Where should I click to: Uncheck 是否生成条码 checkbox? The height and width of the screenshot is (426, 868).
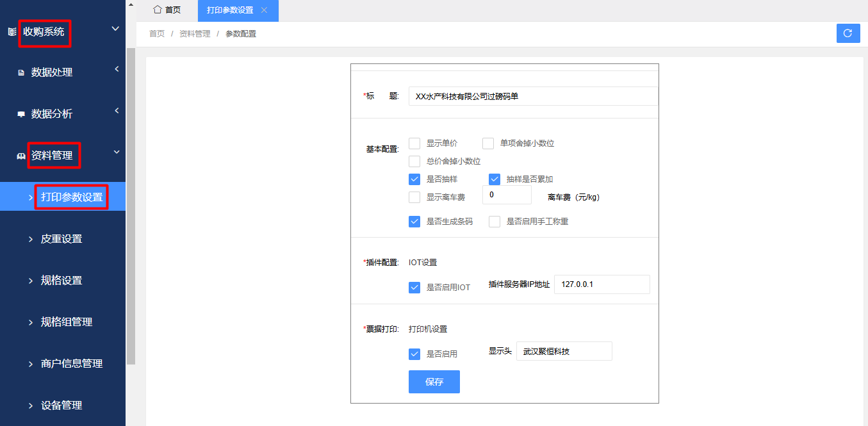(x=414, y=222)
